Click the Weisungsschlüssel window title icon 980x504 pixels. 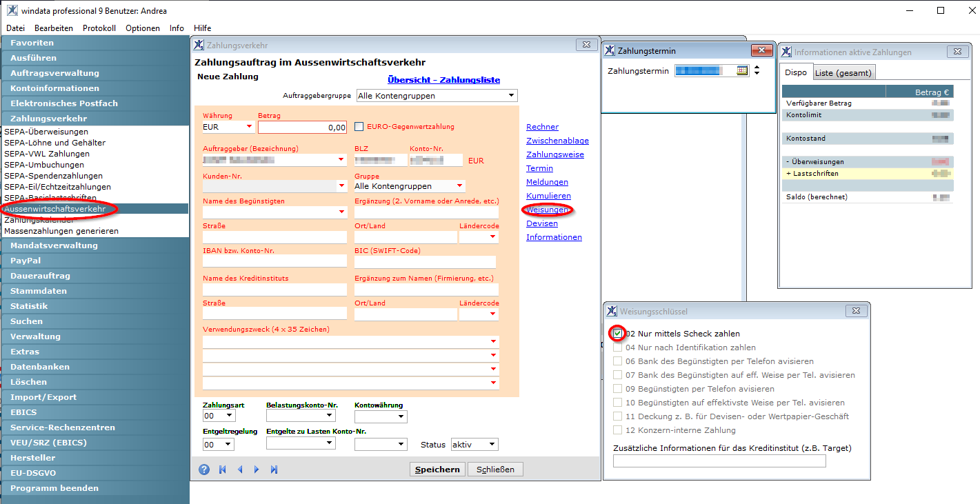click(612, 311)
